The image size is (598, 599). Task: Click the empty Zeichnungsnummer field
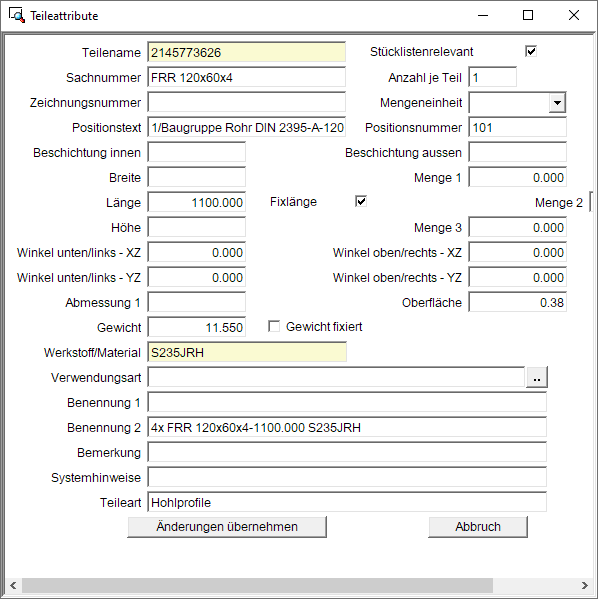coord(247,103)
